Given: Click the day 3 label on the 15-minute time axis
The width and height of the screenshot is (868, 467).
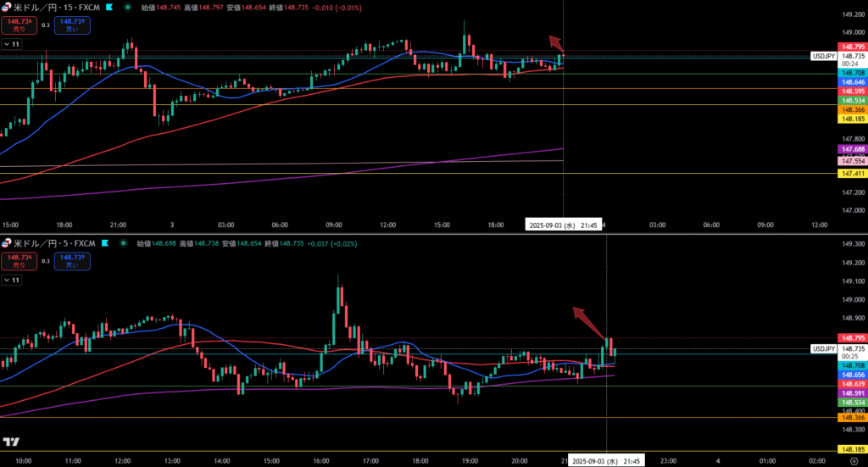Looking at the screenshot, I should point(172,225).
